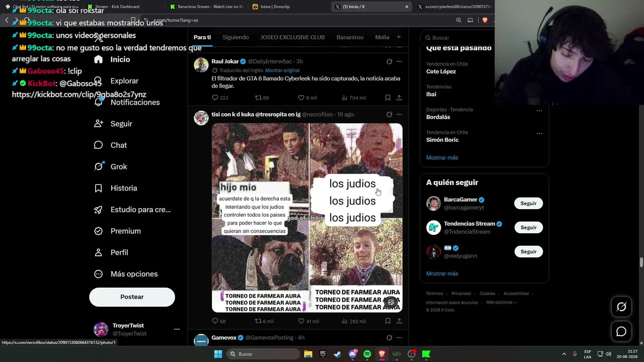Share Raul Jokar's post
644x362 pixels.
point(399,98)
